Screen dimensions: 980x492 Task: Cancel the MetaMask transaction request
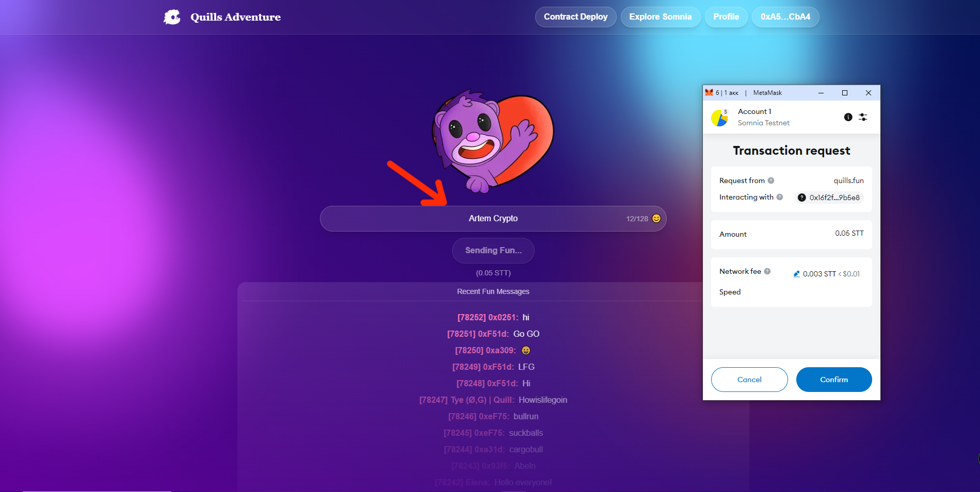[x=749, y=380]
